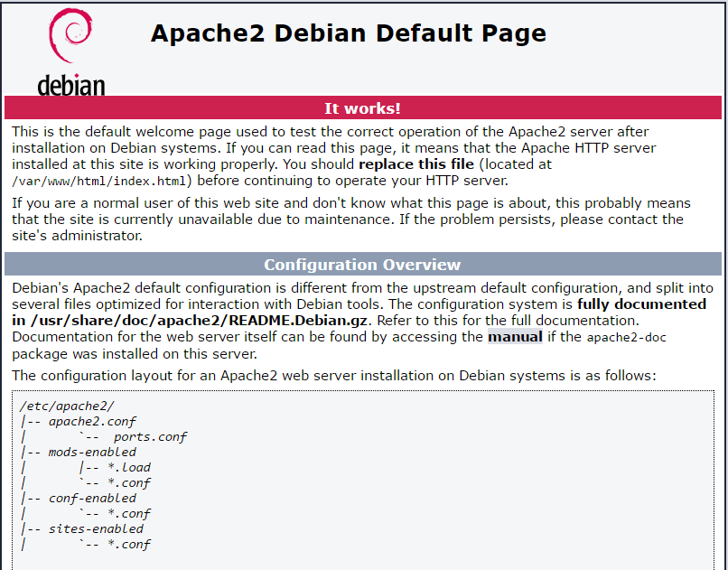
Task: Select the It works! banner
Action: click(x=362, y=107)
